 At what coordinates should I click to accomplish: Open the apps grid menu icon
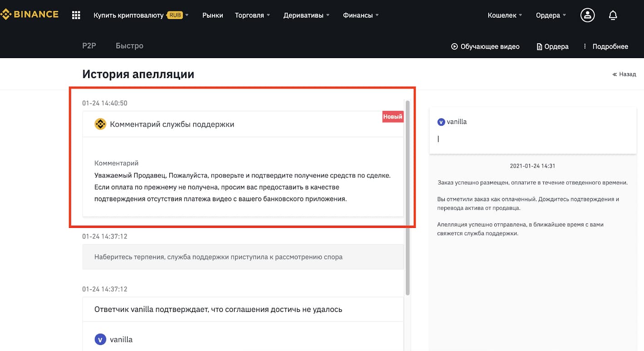pos(76,15)
